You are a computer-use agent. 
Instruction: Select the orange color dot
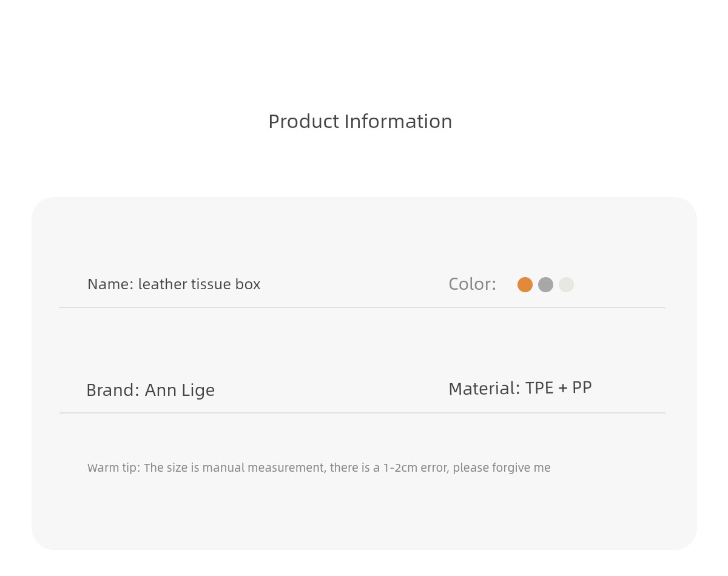coord(525,284)
